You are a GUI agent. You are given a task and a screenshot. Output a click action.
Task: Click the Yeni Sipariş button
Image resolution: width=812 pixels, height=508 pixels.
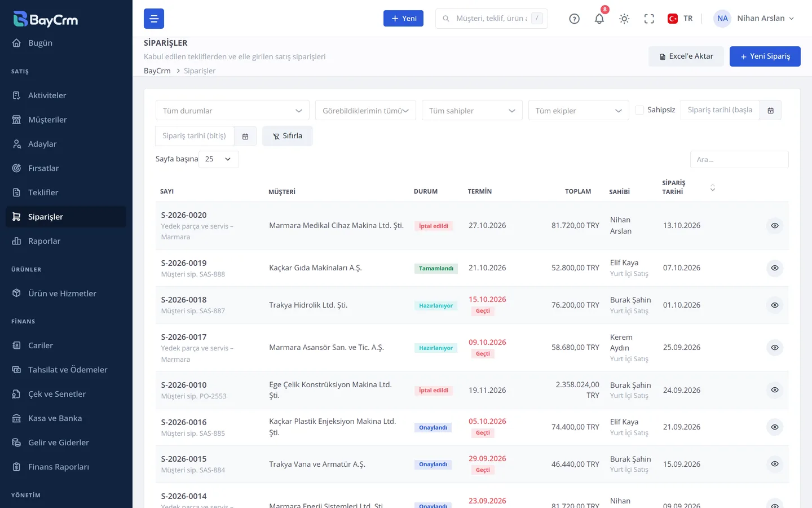tap(765, 56)
